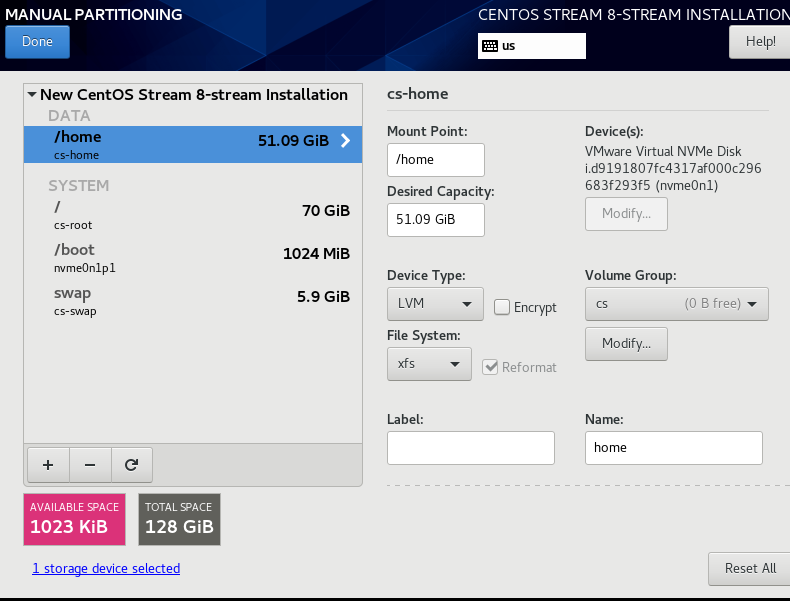This screenshot has width=790, height=601.
Task: Click the Reset All button
Action: point(750,569)
